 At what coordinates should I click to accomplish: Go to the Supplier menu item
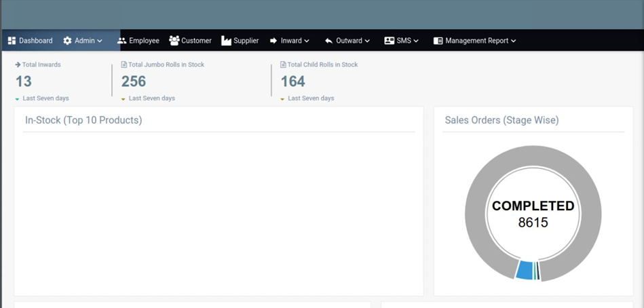click(246, 41)
